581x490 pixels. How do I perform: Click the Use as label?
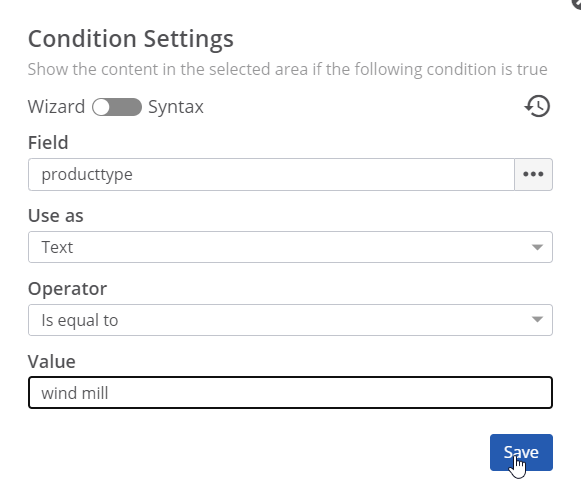pos(56,215)
